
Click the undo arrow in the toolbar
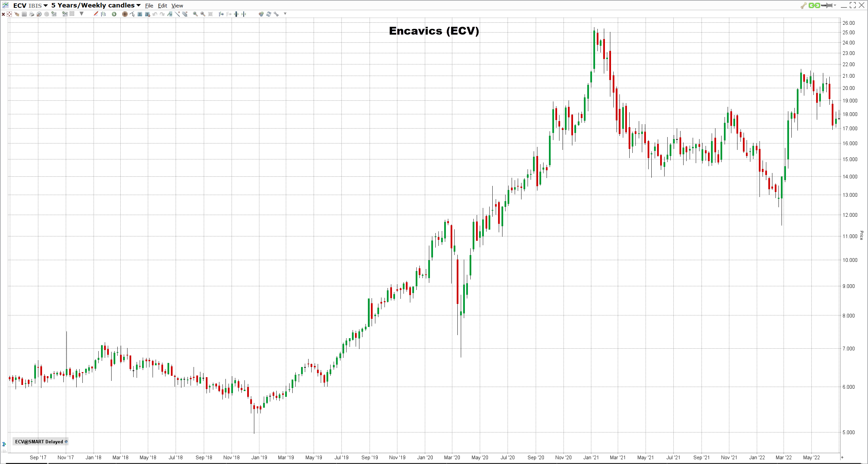(x=155, y=14)
